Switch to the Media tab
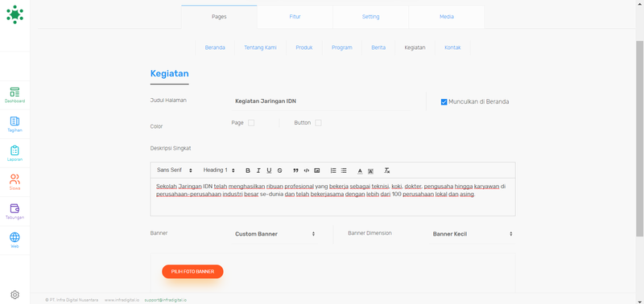Viewport: 644px width, 304px height. [x=447, y=17]
